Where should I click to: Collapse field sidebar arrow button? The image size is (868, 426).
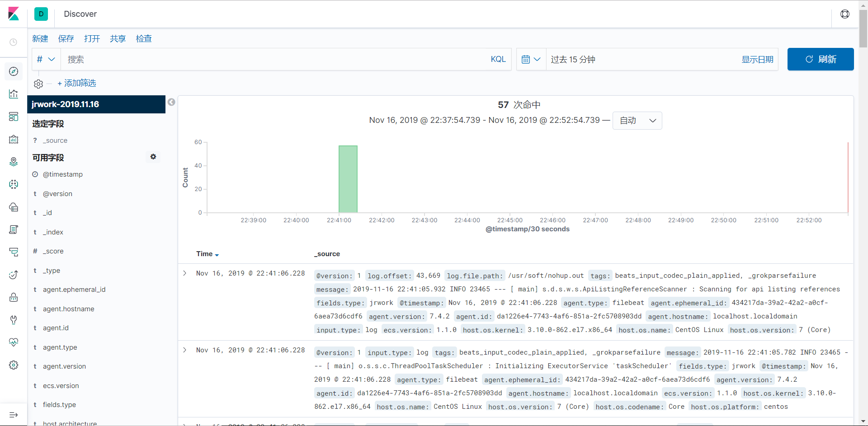(171, 102)
